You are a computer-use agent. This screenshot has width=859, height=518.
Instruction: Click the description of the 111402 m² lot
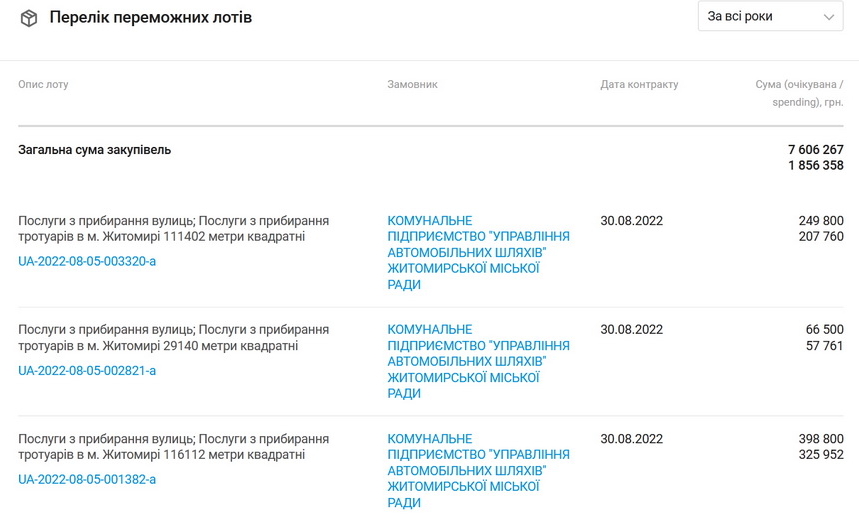173,228
